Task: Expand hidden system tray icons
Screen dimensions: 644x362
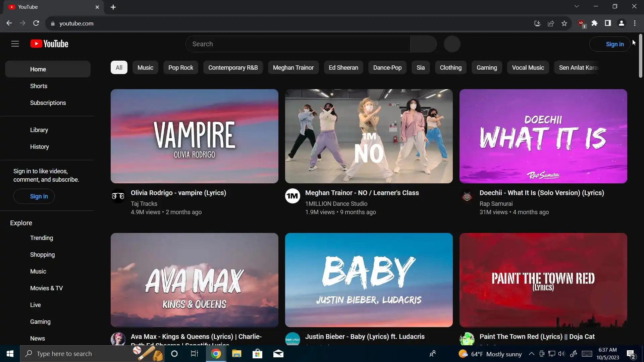Action: point(531,354)
